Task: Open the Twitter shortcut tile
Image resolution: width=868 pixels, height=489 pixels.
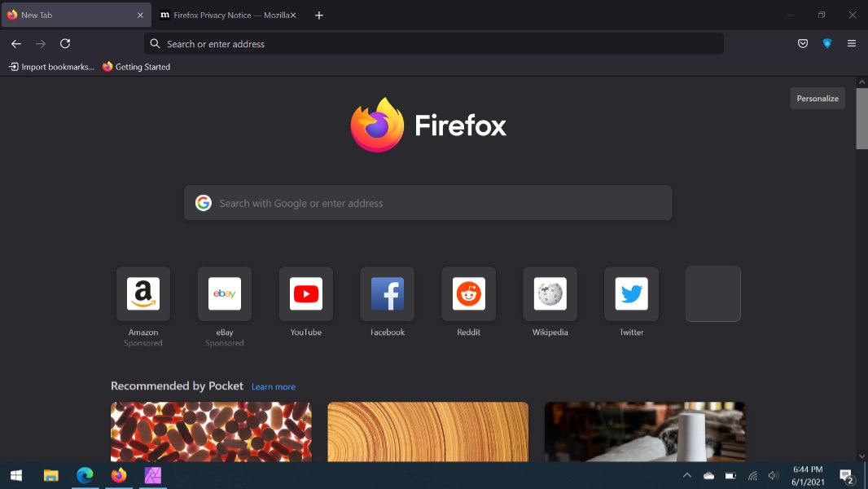Action: pyautogui.click(x=631, y=293)
